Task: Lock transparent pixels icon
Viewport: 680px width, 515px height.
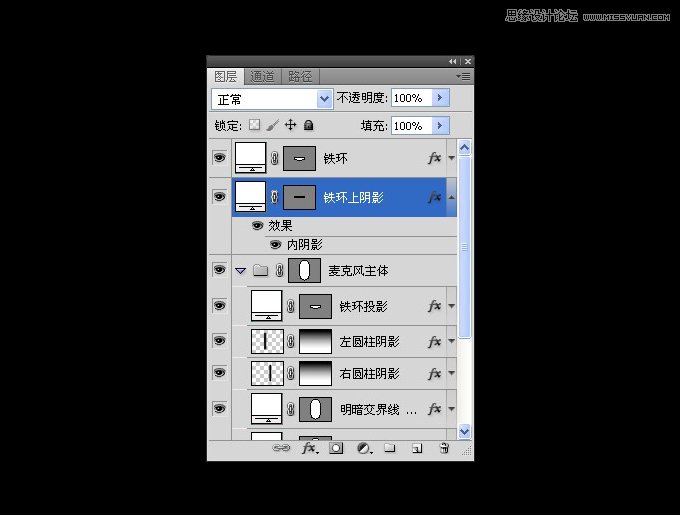Action: pyautogui.click(x=255, y=125)
